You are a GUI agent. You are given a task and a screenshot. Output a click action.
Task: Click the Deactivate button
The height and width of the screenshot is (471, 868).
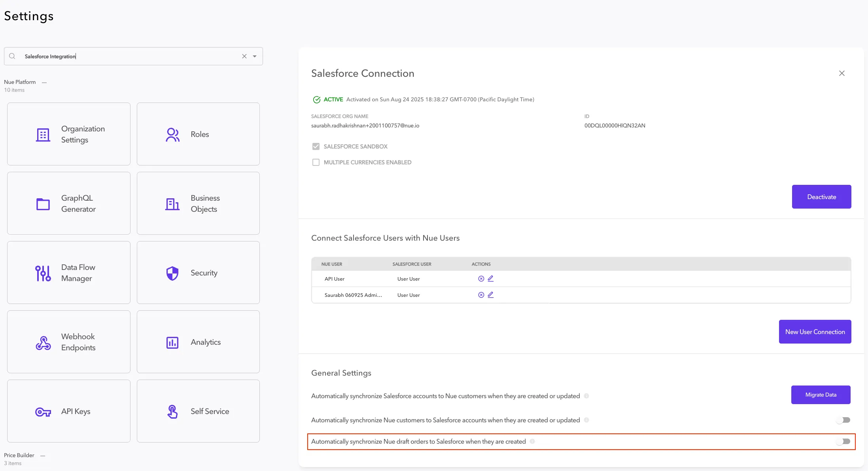[821, 197]
